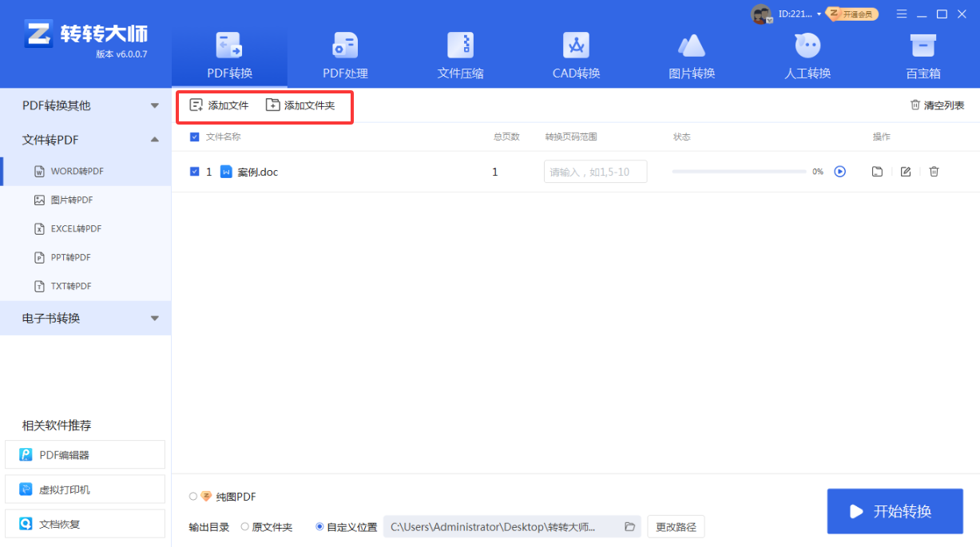Viewport: 980px width, 547px height.
Task: Open the 人工转换 tab
Action: coord(807,56)
